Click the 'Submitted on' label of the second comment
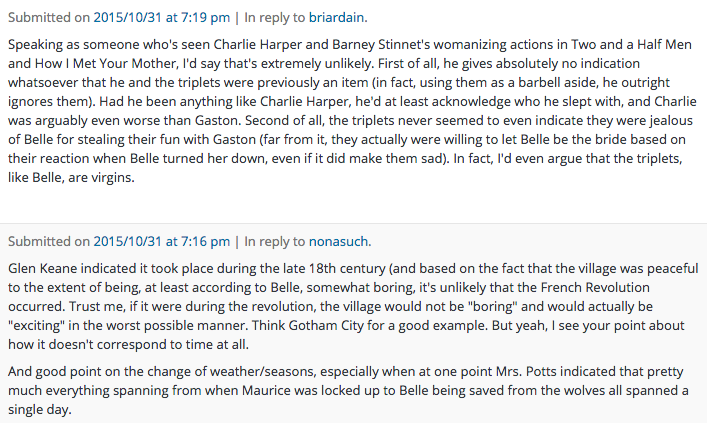The image size is (707, 423). (x=49, y=242)
